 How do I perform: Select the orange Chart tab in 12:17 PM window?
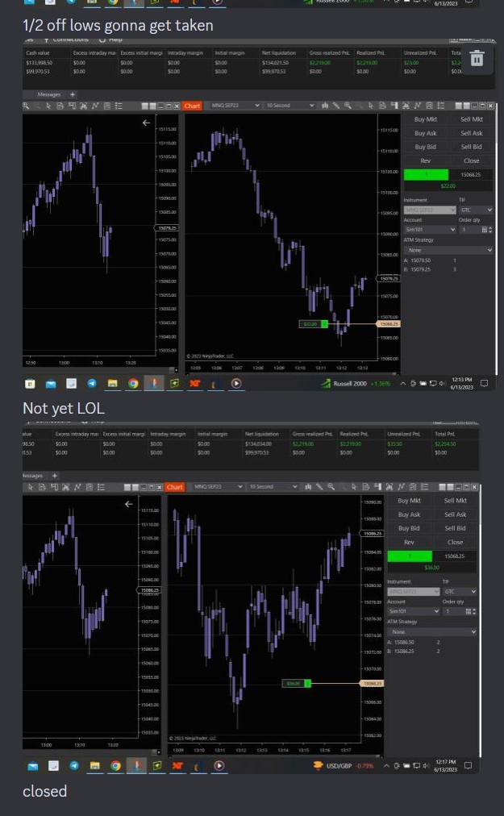tap(175, 487)
